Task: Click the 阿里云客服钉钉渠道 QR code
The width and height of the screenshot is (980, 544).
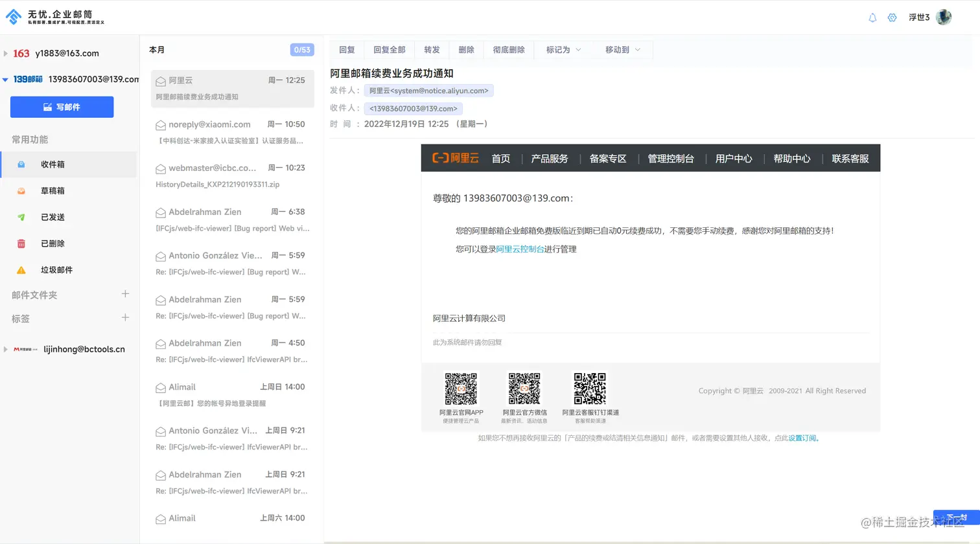Action: click(590, 389)
